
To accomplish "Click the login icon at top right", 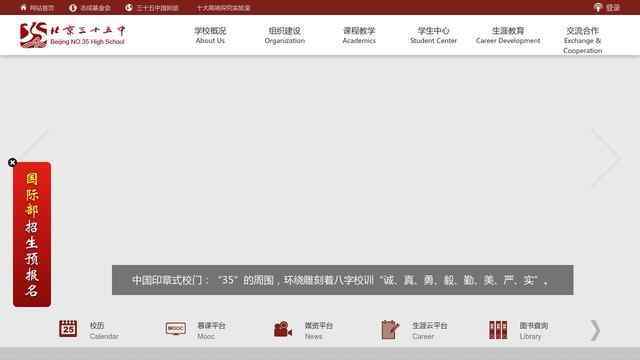I will point(598,7).
